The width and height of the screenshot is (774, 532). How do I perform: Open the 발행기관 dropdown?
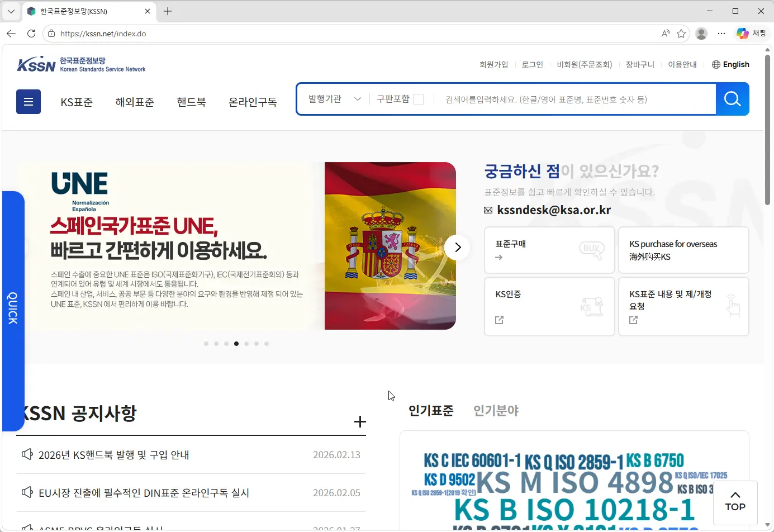[334, 99]
